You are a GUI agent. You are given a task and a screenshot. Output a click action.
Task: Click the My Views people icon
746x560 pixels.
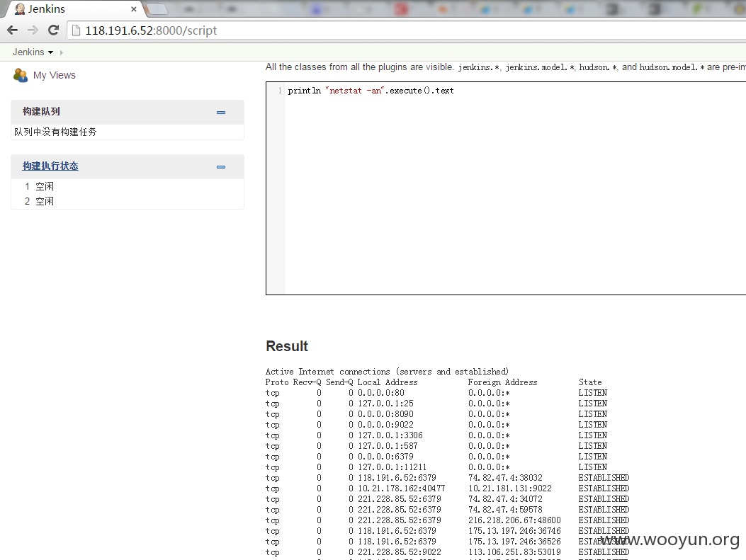pyautogui.click(x=21, y=75)
